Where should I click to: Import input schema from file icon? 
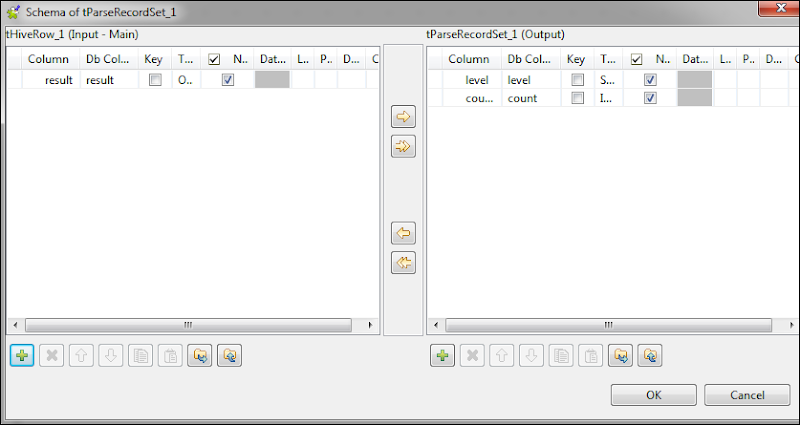(199, 355)
